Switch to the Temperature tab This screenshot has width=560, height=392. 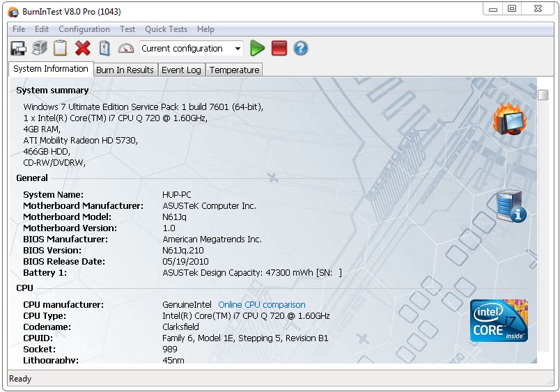pos(234,70)
